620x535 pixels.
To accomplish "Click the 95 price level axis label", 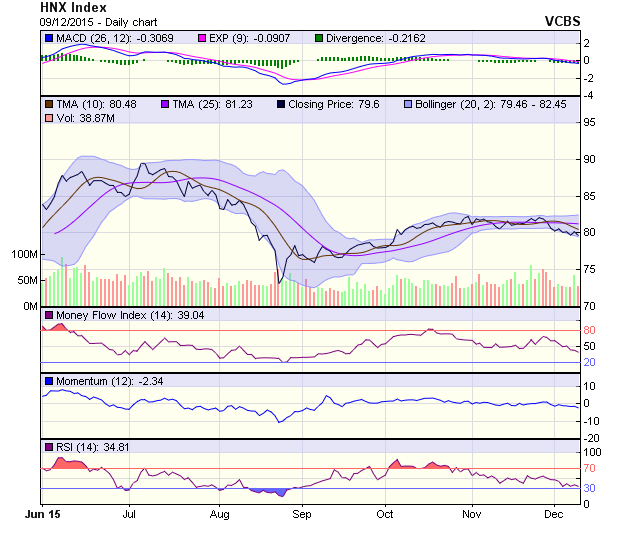I will click(x=592, y=122).
